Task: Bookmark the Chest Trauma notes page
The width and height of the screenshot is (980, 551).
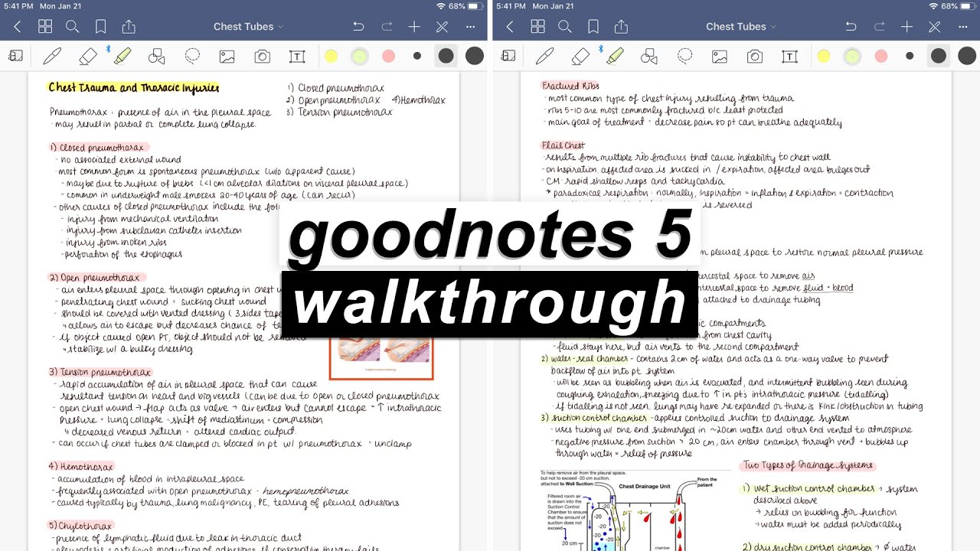Action: [100, 27]
